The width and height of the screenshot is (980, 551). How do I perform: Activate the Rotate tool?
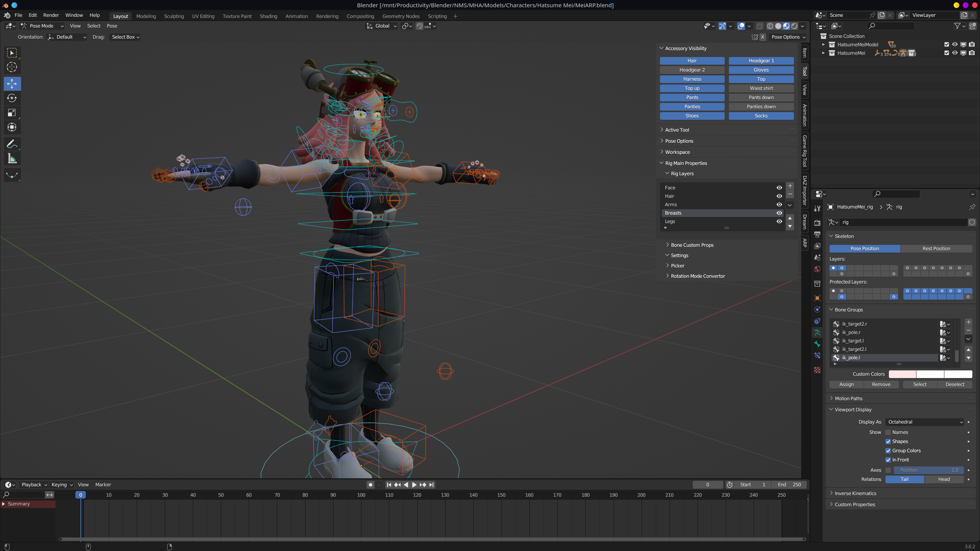[x=12, y=98]
